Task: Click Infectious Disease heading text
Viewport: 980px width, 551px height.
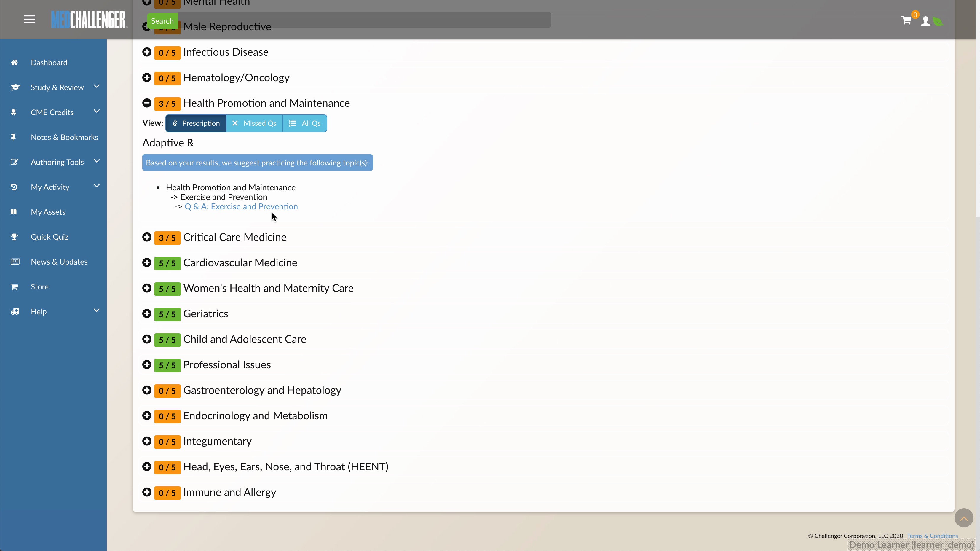Action: pyautogui.click(x=226, y=52)
